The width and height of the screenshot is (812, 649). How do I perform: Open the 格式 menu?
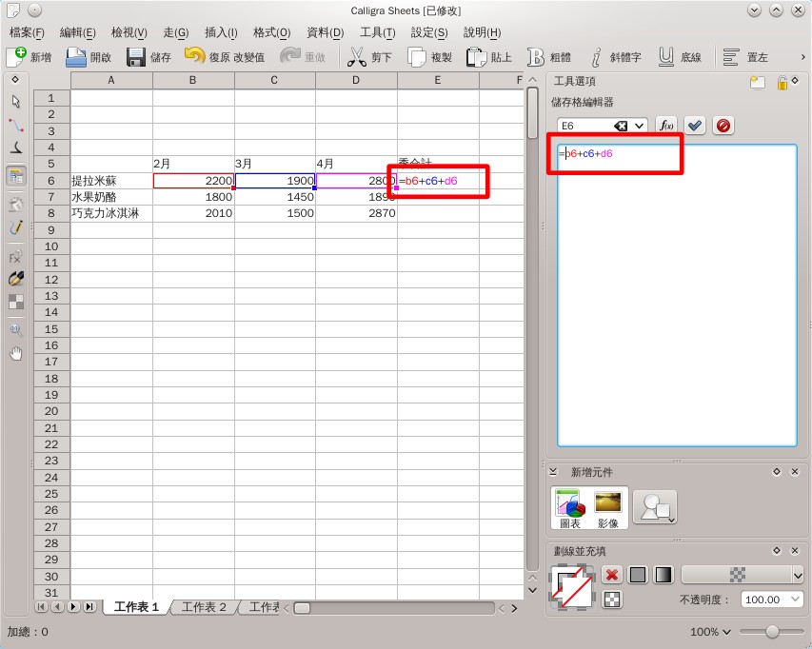(272, 31)
